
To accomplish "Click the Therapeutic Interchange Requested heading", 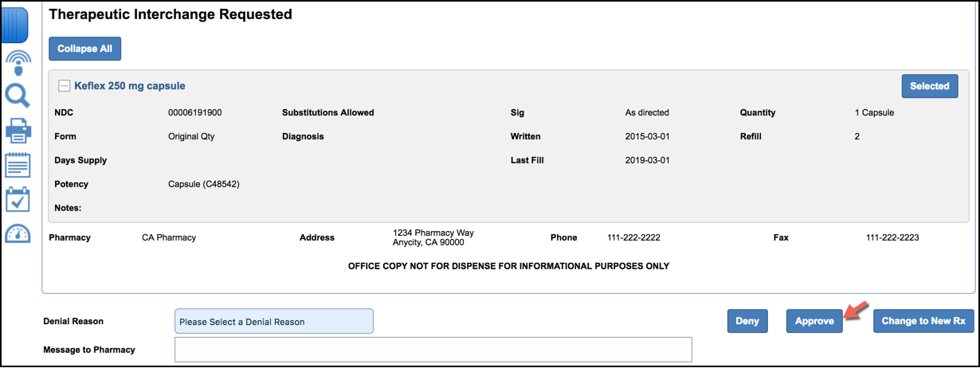I will [x=171, y=14].
